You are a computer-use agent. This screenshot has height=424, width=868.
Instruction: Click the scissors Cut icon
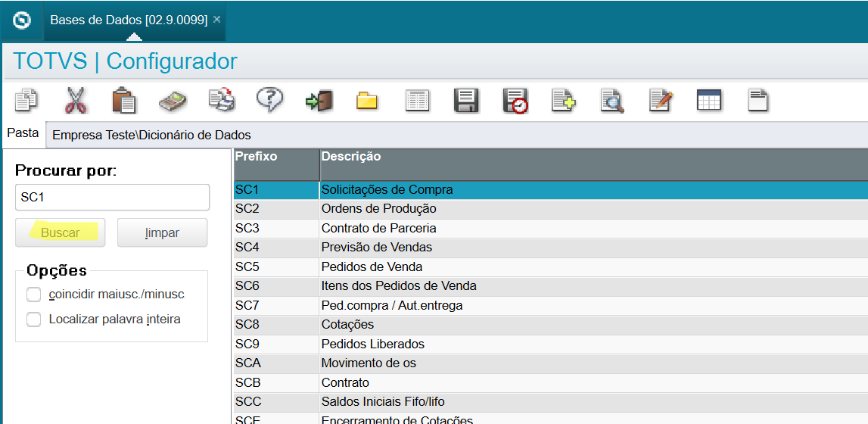pyautogui.click(x=75, y=101)
